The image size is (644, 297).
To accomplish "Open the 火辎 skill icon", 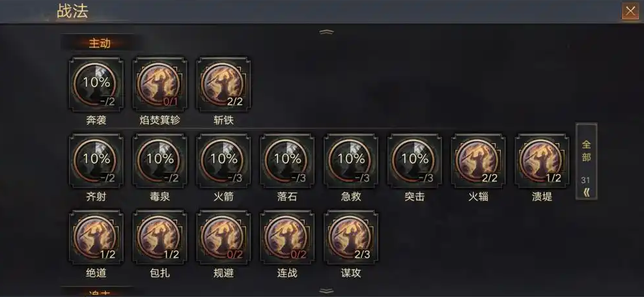I will pyautogui.click(x=479, y=161).
